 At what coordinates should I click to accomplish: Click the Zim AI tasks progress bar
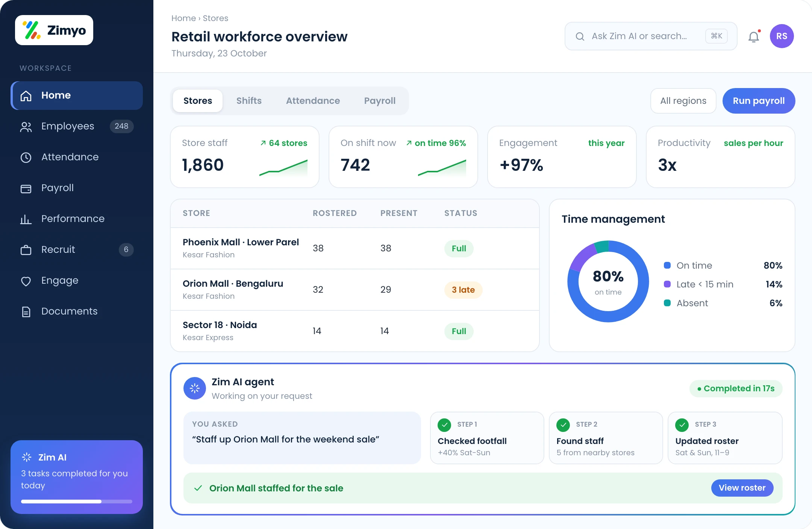[77, 501]
